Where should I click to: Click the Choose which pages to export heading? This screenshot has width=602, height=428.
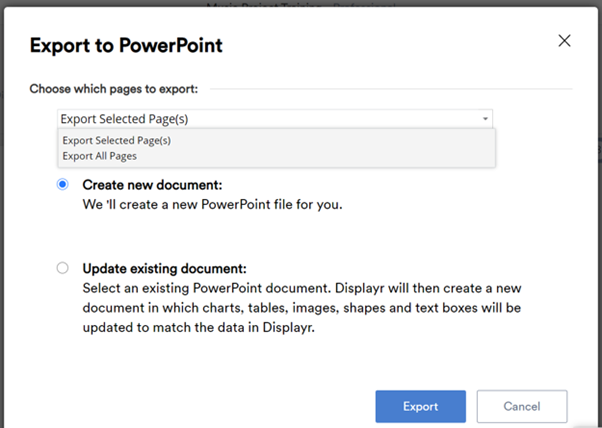114,89
